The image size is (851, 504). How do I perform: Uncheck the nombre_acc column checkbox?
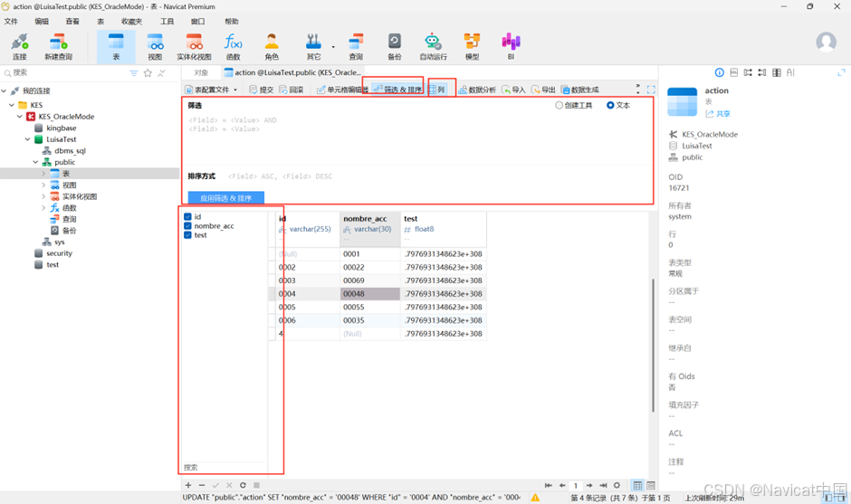187,225
